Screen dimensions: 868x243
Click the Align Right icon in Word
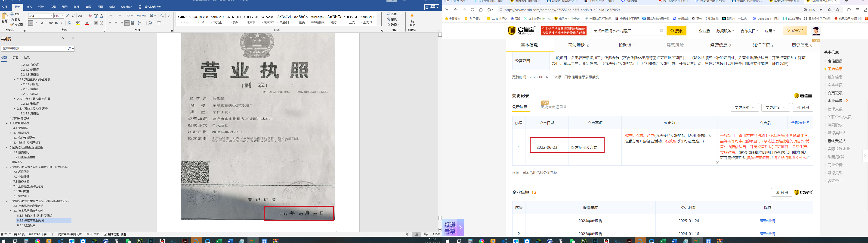pyautogui.click(x=121, y=23)
